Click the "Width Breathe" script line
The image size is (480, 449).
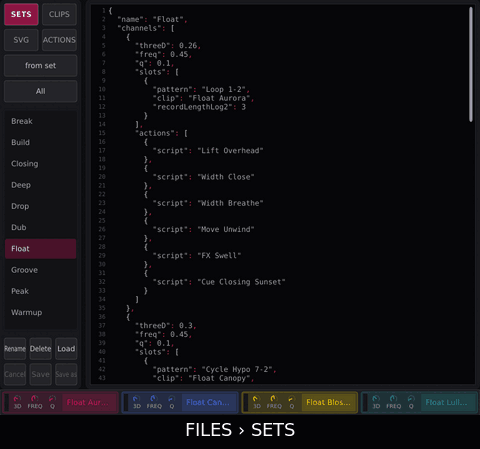pos(208,203)
